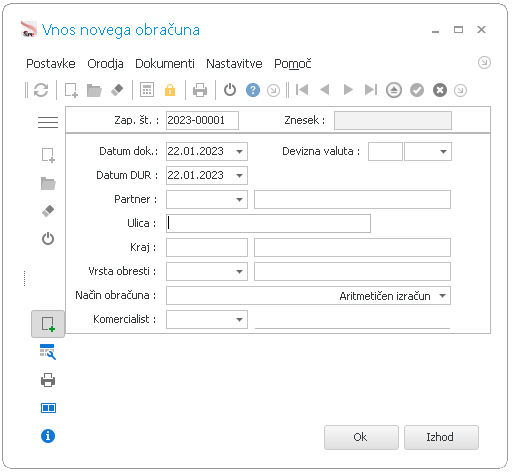512x474 pixels.
Task: Click the Ok button
Action: click(x=361, y=437)
